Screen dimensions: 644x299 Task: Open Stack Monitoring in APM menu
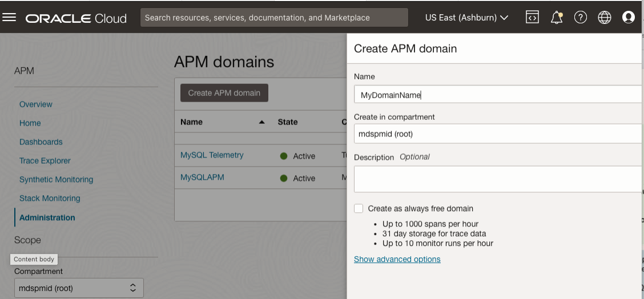point(50,198)
